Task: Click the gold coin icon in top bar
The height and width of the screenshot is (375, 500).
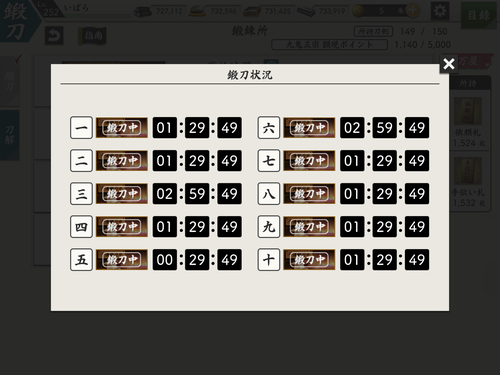Action: click(x=359, y=11)
